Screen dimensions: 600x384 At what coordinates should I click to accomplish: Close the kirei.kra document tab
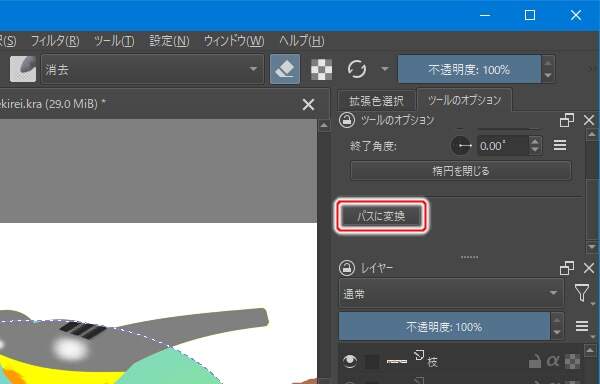click(308, 104)
